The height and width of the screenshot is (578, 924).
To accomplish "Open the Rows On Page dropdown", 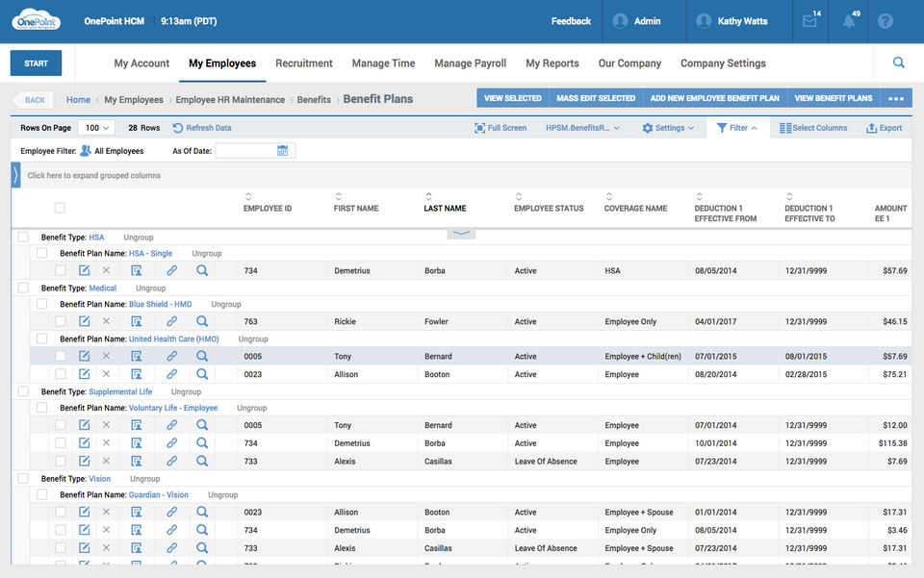I will tap(95, 128).
